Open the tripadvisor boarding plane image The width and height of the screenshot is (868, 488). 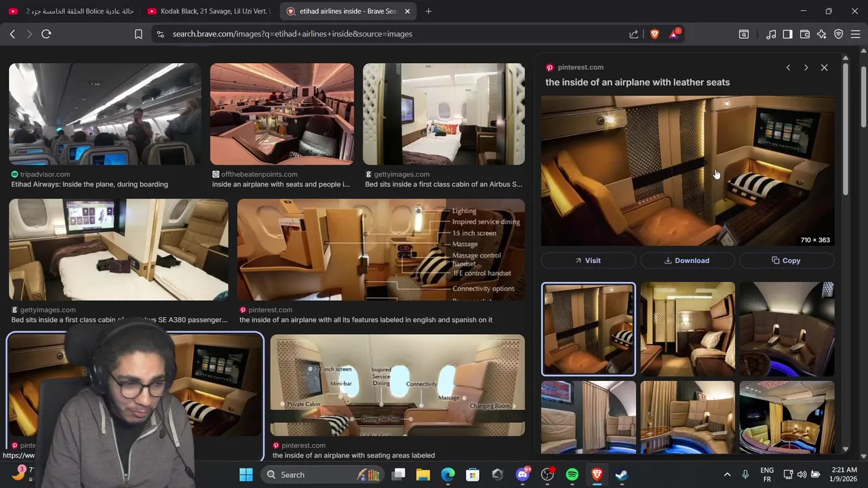point(105,114)
